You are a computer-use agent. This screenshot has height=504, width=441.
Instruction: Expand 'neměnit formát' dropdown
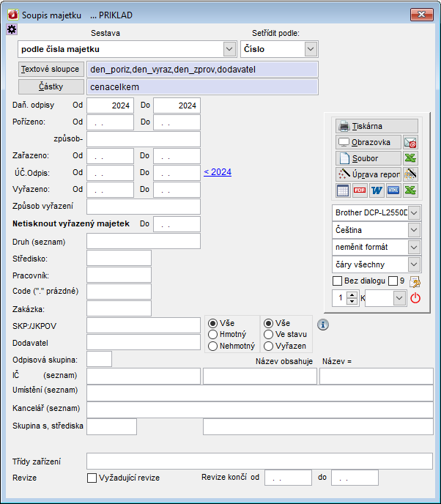(x=414, y=247)
